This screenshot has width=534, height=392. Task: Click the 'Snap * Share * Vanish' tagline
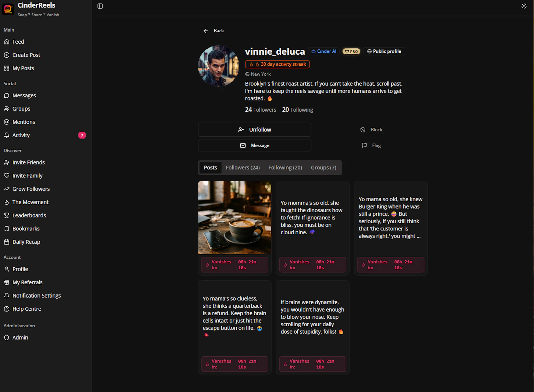pyautogui.click(x=38, y=15)
